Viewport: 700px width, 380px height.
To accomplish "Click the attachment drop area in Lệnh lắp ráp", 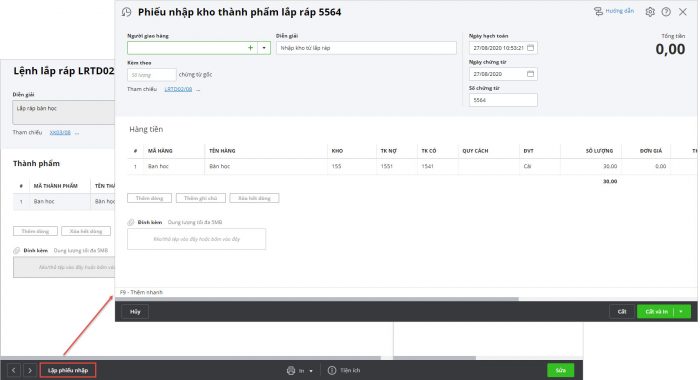I will click(x=64, y=267).
